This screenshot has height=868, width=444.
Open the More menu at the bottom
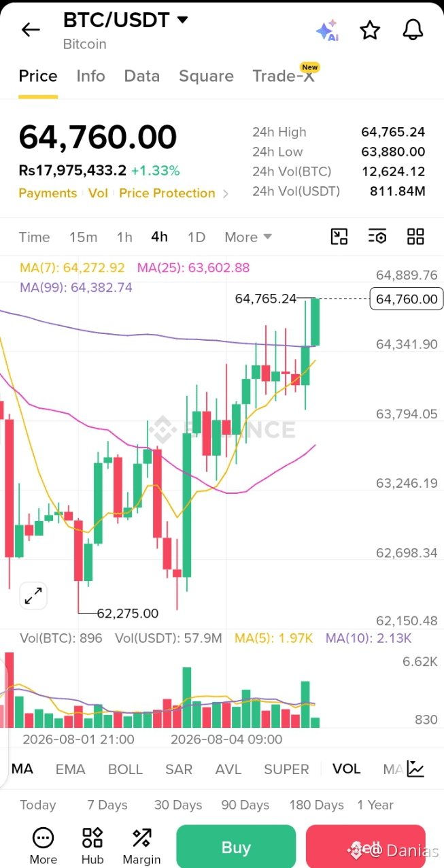pyautogui.click(x=43, y=846)
